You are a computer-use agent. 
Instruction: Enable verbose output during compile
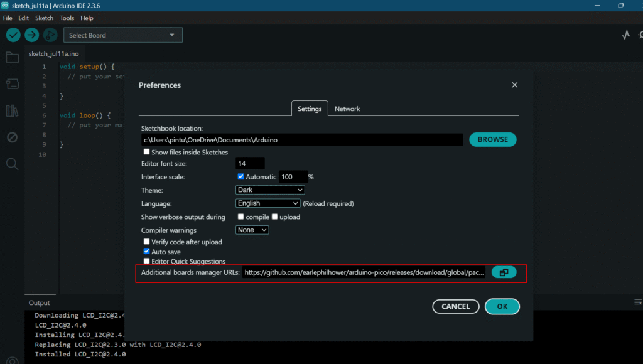[x=240, y=217]
